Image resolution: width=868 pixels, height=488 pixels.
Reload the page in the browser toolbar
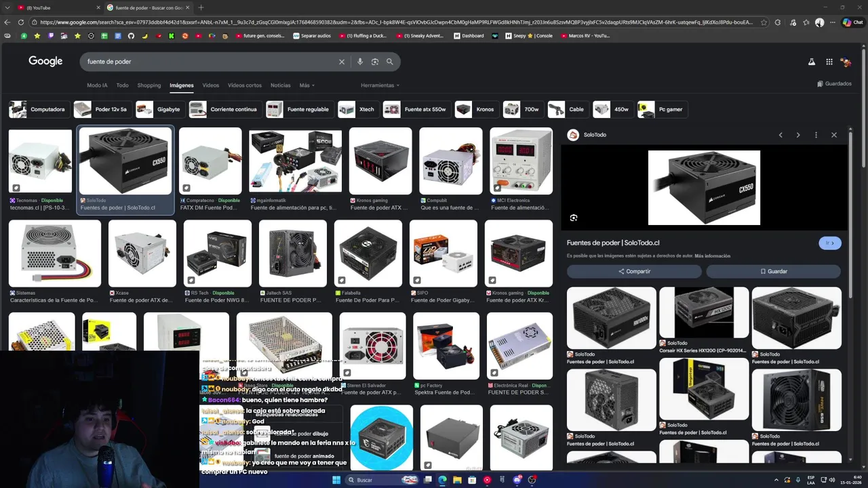point(20,22)
